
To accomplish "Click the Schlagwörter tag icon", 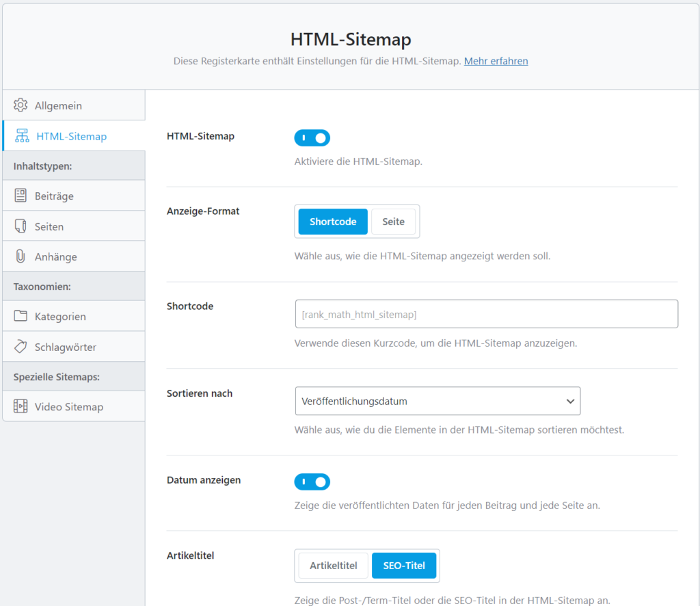I will point(21,347).
